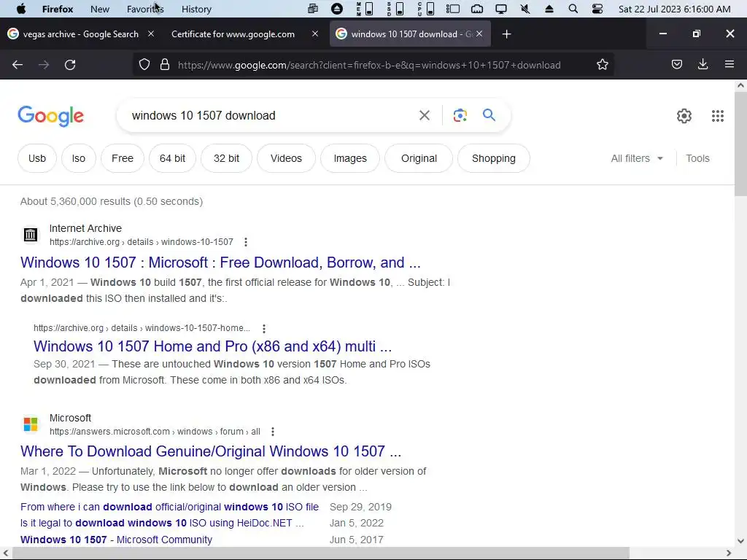Screen dimensions: 747x560
Task: Open more options for archive.org windows-10-1507 result
Action: point(246,242)
